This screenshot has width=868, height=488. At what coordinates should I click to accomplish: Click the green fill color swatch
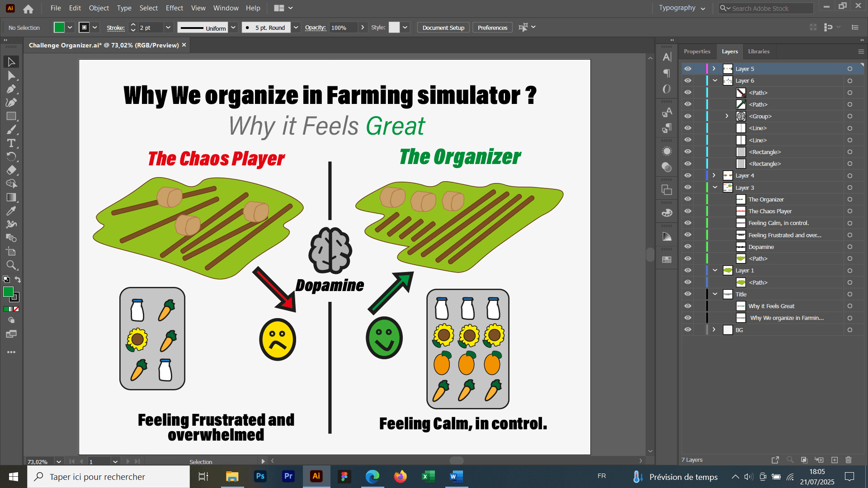click(59, 28)
